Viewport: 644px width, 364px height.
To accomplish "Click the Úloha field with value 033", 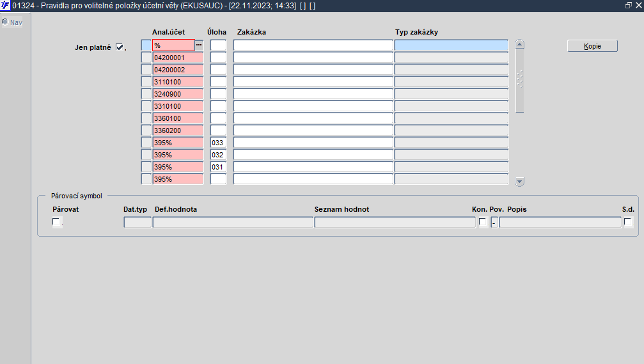I will tap(218, 143).
